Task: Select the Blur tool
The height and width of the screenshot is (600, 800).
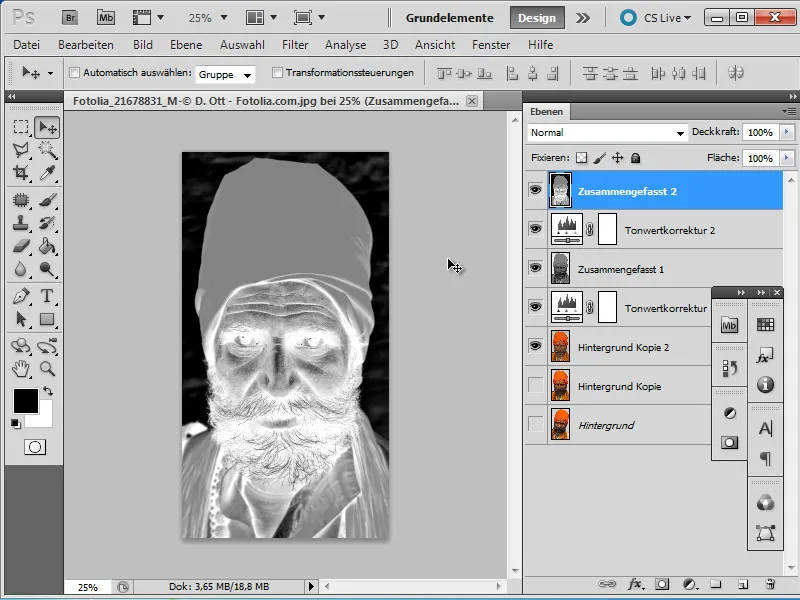Action: [x=21, y=269]
